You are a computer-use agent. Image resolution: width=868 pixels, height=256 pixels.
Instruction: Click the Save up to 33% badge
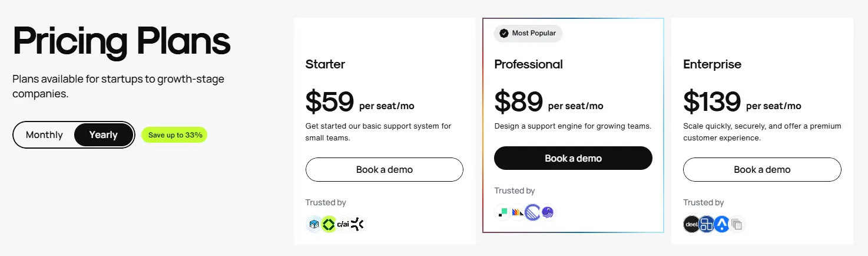pos(175,135)
